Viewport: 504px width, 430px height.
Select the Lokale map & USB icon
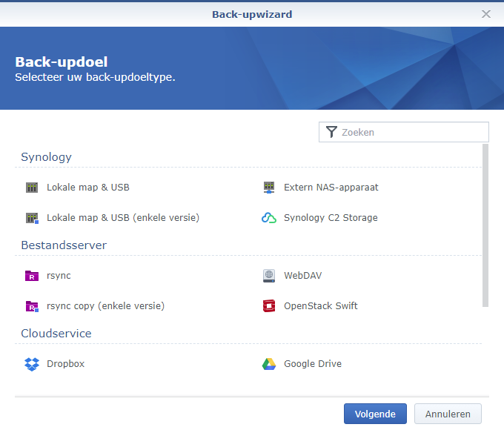pos(32,187)
